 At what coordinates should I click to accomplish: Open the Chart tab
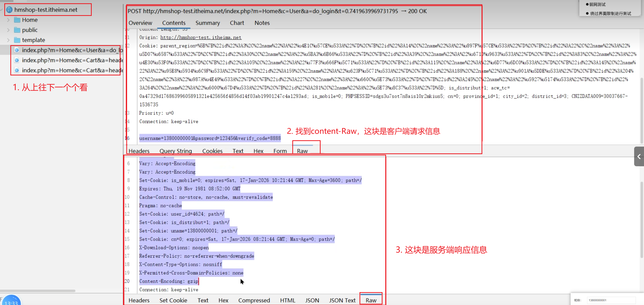point(237,23)
